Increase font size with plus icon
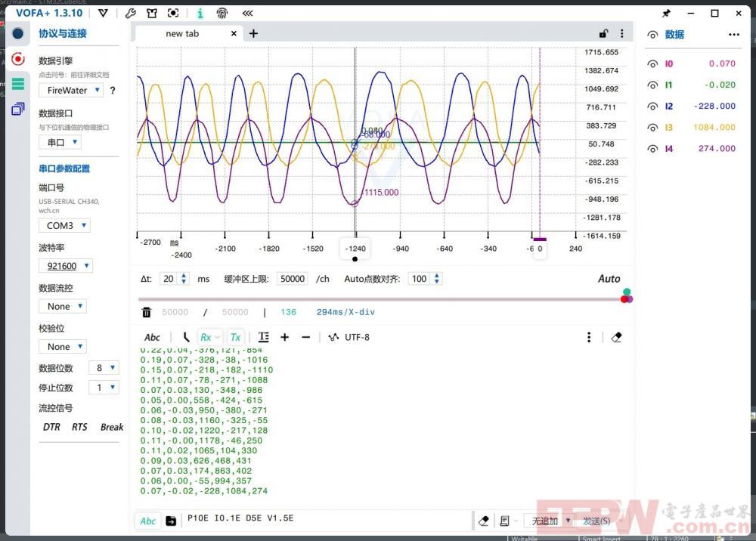This screenshot has height=541, width=756. tap(284, 337)
